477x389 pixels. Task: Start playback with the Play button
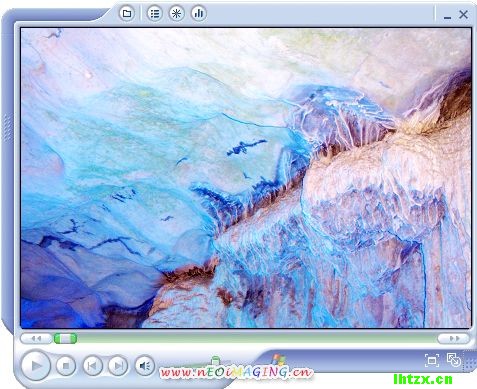pyautogui.click(x=36, y=366)
